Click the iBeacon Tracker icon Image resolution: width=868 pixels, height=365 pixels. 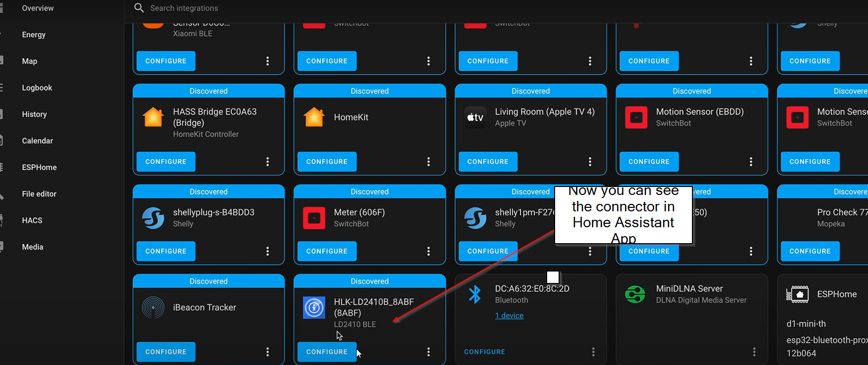(x=153, y=308)
